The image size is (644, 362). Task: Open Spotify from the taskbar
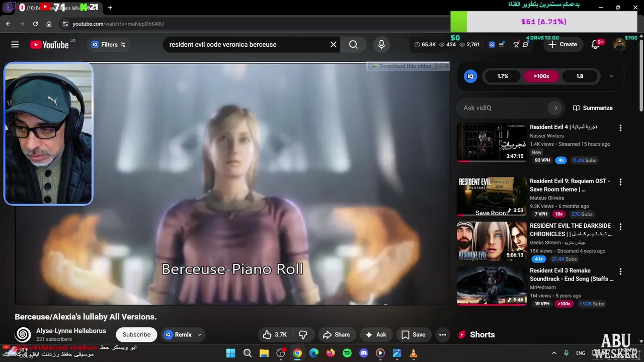click(347, 353)
